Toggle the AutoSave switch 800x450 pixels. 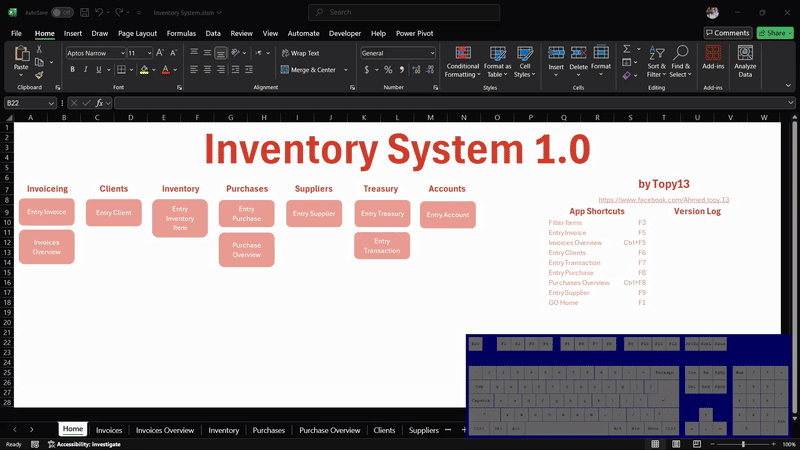(62, 12)
